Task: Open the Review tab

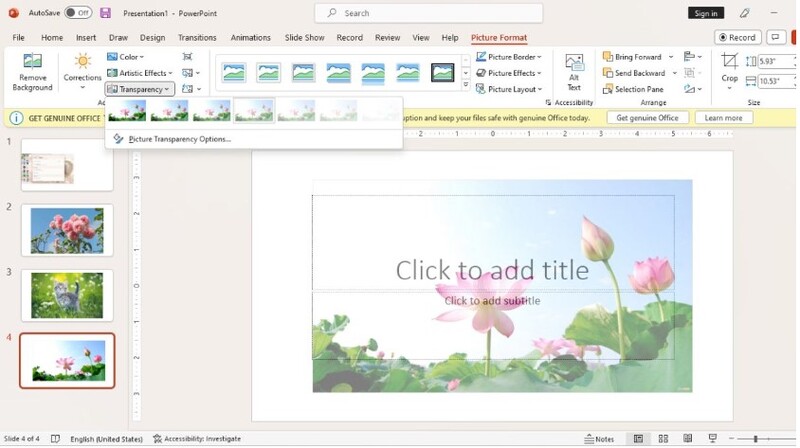Action: click(387, 38)
